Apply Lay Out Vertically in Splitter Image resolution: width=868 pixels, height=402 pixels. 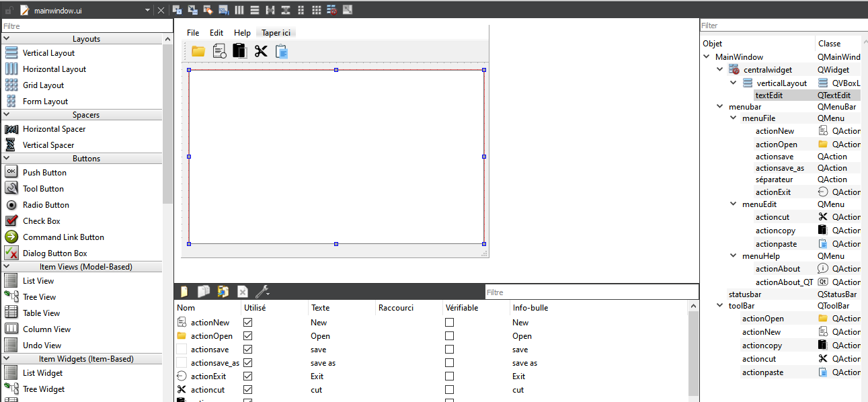coord(286,10)
